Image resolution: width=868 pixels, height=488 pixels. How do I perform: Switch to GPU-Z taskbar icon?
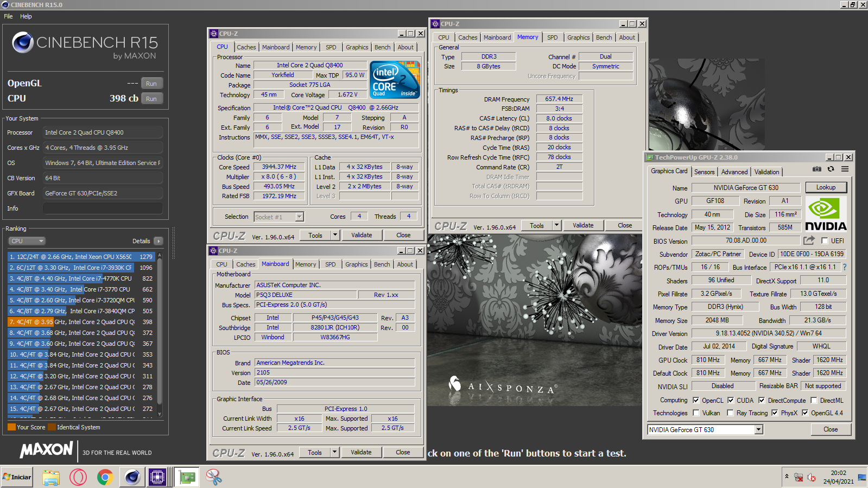click(187, 477)
